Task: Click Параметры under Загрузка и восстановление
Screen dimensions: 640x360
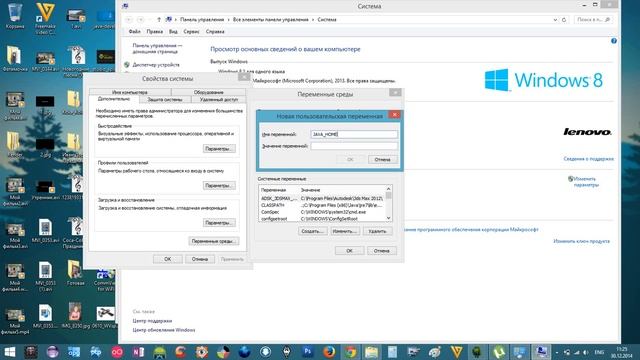Action: tap(219, 223)
